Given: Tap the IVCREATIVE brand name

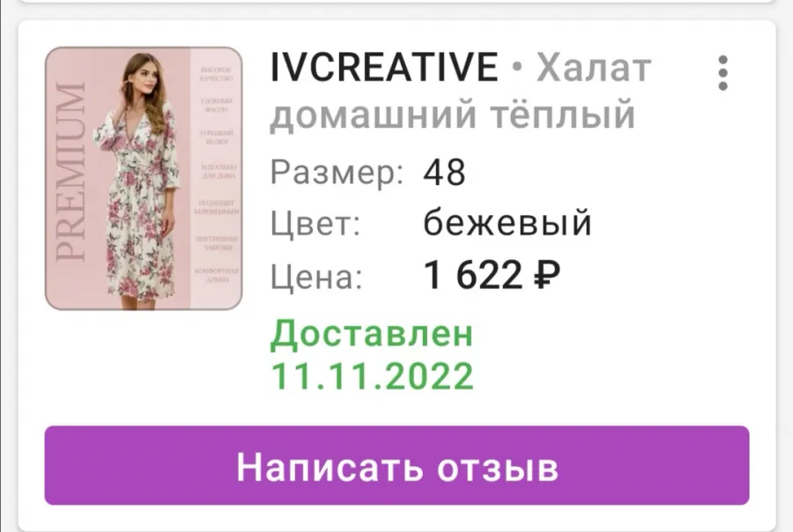Looking at the screenshot, I should pos(385,67).
